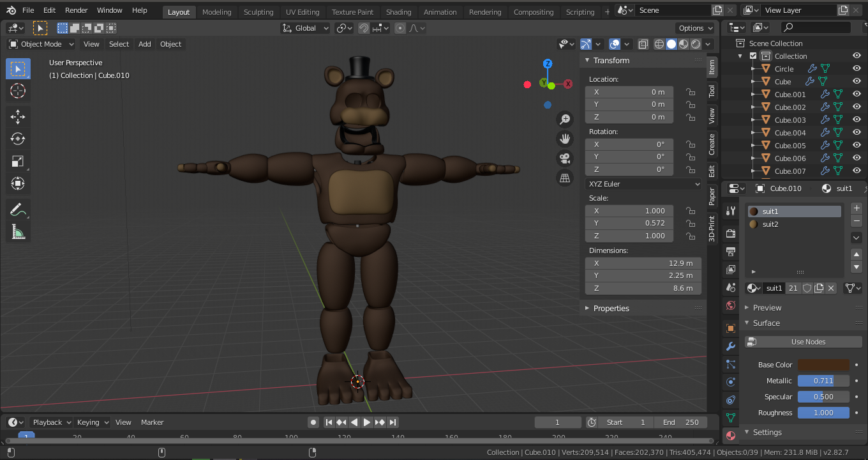Collapse the Transform panel

[x=611, y=60]
